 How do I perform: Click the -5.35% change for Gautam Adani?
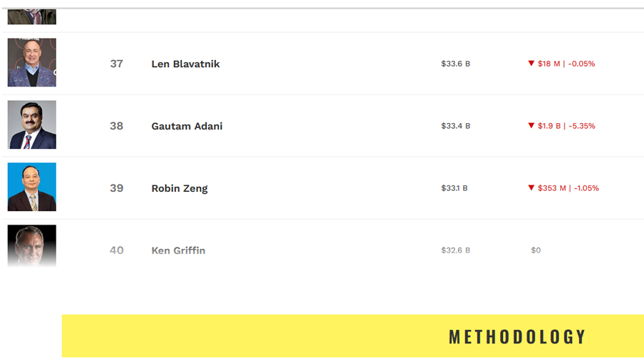click(x=582, y=126)
